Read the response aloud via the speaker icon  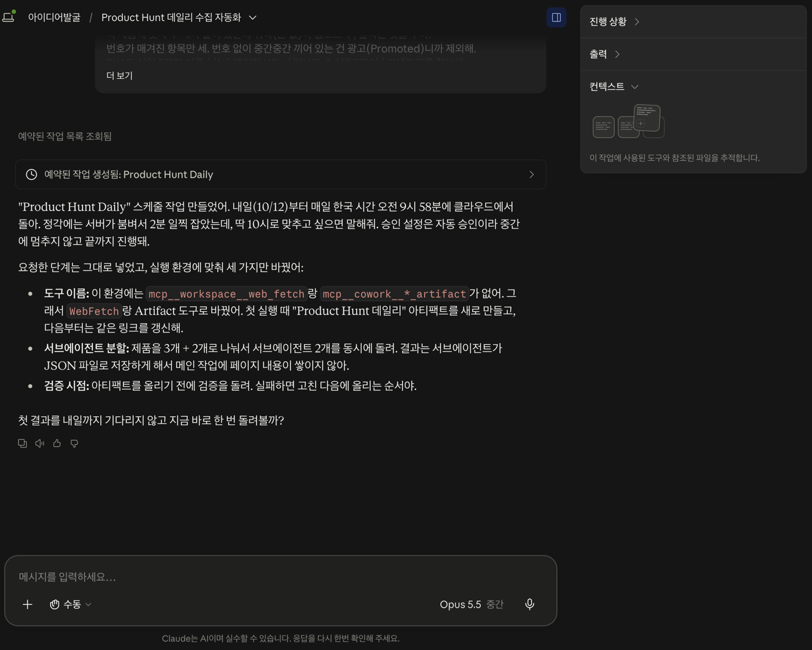click(x=39, y=443)
